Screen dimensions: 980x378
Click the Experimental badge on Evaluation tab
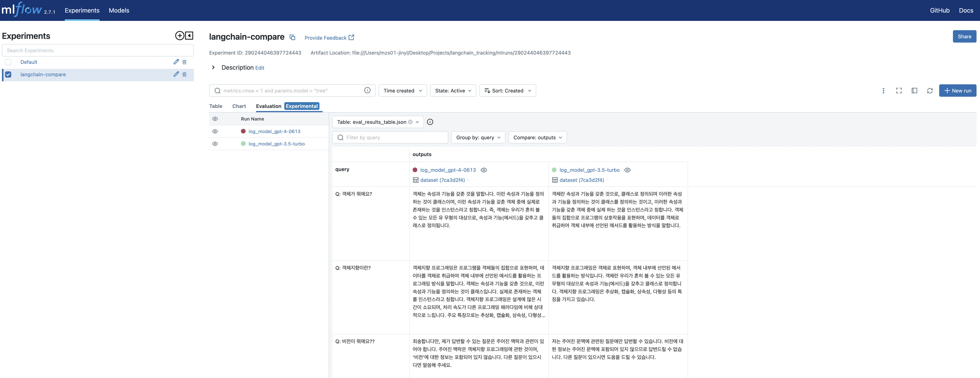pos(301,106)
